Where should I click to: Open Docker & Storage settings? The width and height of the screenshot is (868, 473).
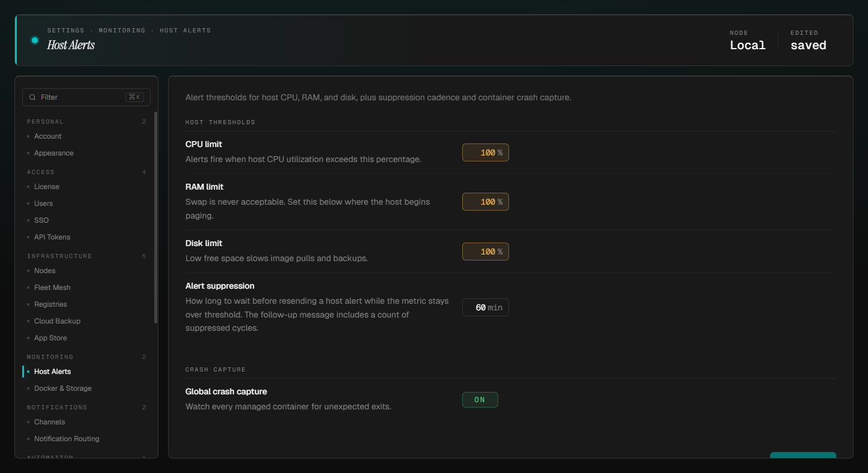coord(62,388)
